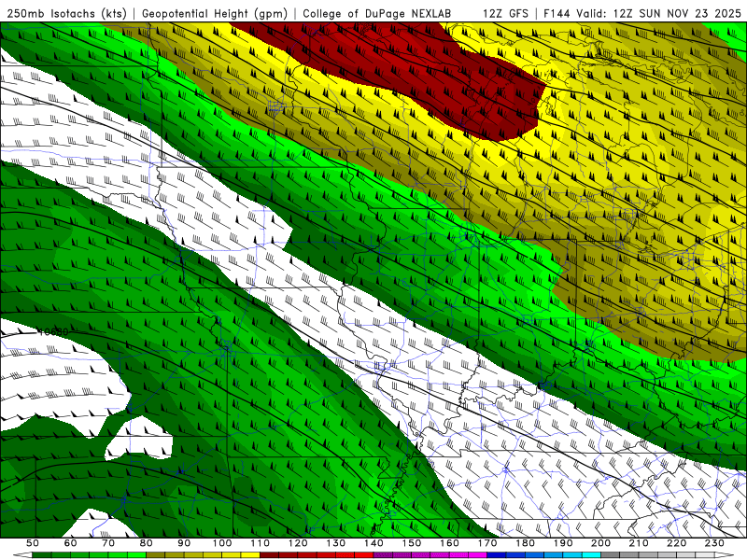Image resolution: width=747 pixels, height=560 pixels.
Task: Click the 200 value on the color scale
Action: [x=600, y=543]
